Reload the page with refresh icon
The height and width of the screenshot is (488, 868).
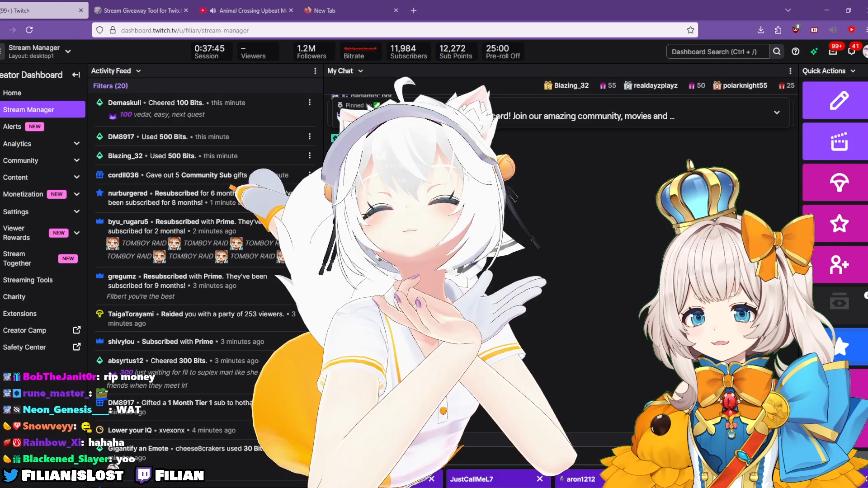[29, 30]
